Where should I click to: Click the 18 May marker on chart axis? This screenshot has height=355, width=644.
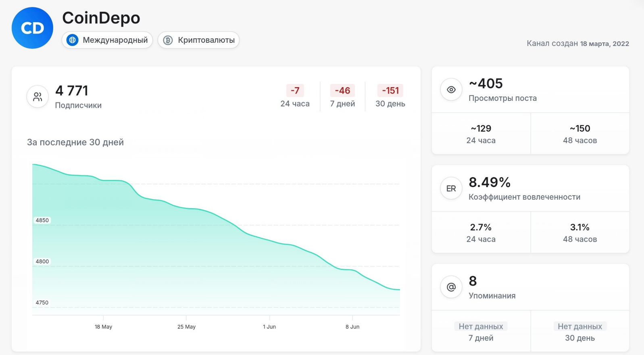click(x=103, y=327)
